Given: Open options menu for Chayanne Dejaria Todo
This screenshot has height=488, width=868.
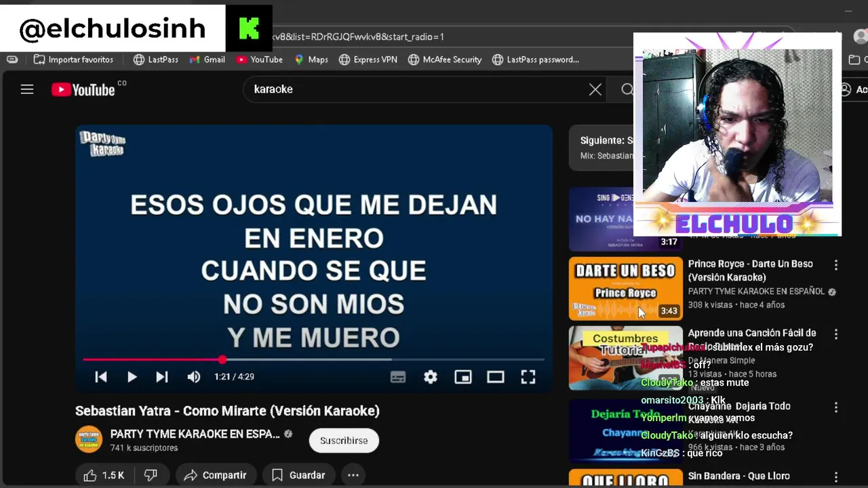Looking at the screenshot, I should 836,407.
